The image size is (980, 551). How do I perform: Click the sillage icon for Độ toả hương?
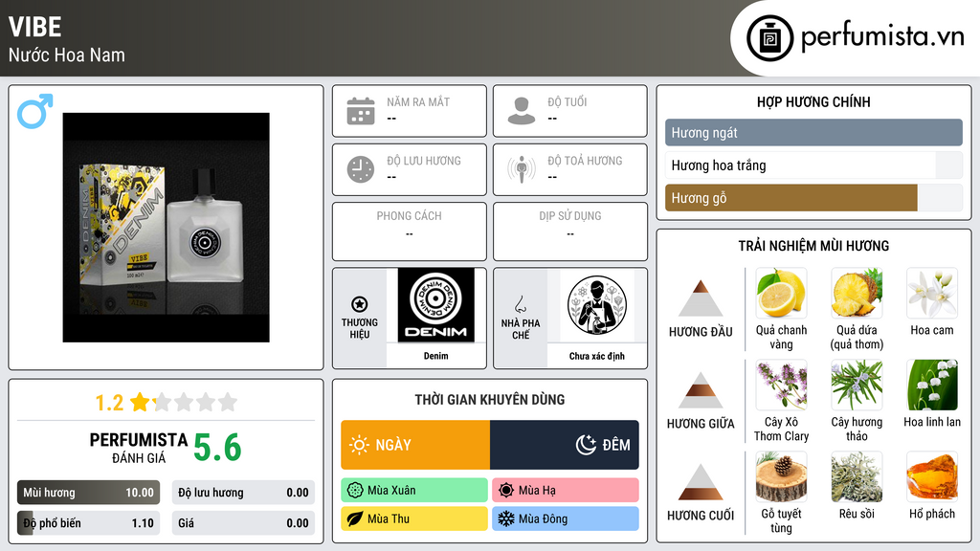coord(522,169)
